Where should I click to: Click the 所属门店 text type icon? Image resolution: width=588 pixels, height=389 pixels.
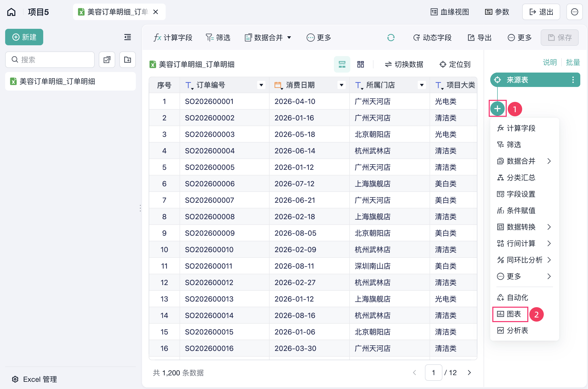359,85
